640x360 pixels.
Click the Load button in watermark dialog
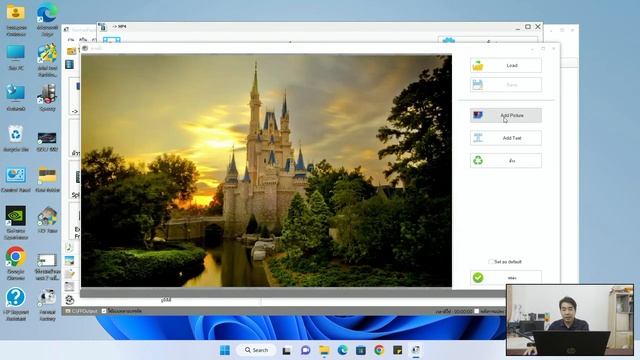[x=506, y=65]
